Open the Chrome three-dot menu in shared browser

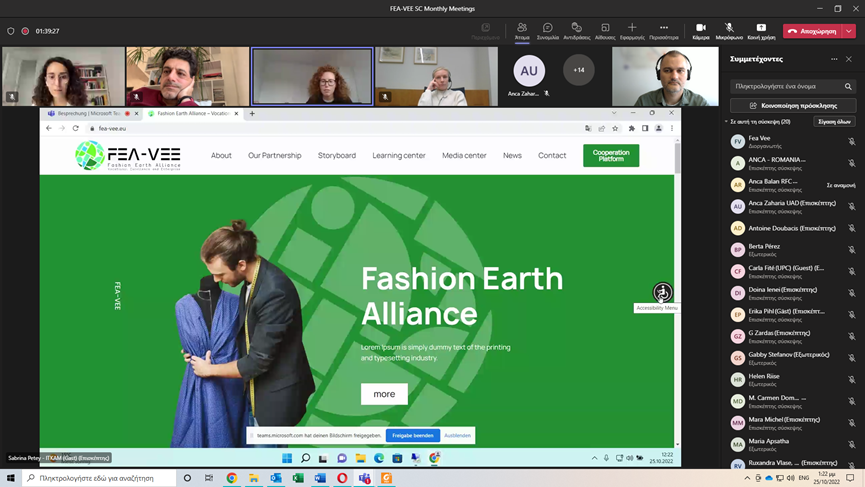[x=672, y=129]
